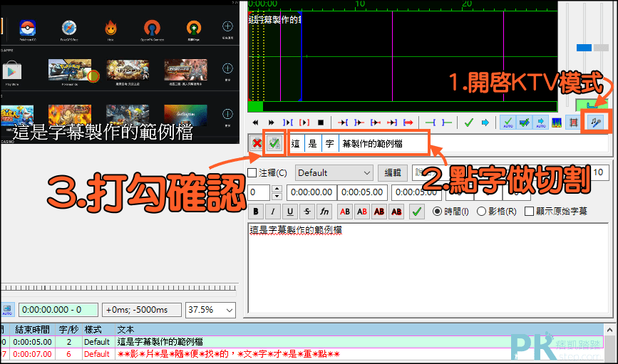Play the current line (red brackets icon)
Screen dimensions: 618x364
click(x=304, y=123)
